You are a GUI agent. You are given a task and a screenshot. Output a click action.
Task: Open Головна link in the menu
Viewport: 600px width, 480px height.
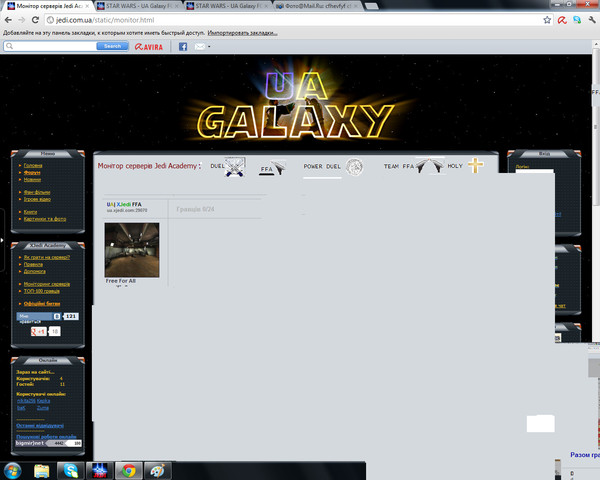click(x=33, y=165)
